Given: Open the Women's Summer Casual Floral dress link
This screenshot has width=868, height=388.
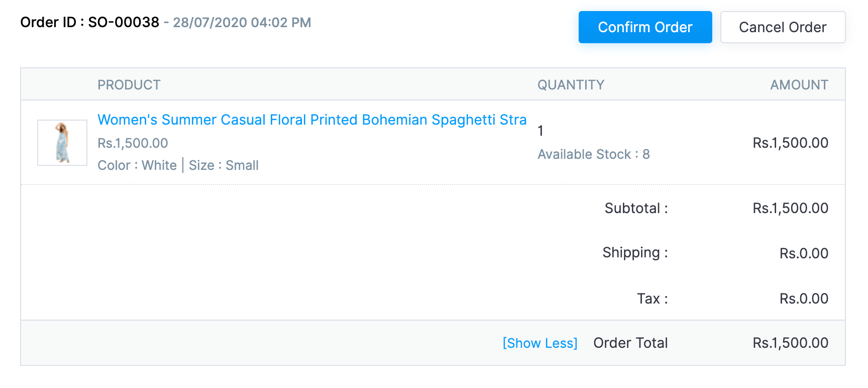Looking at the screenshot, I should [x=311, y=120].
